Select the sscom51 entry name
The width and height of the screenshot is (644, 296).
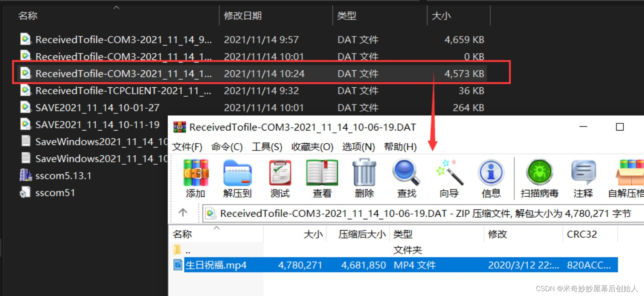tap(55, 193)
